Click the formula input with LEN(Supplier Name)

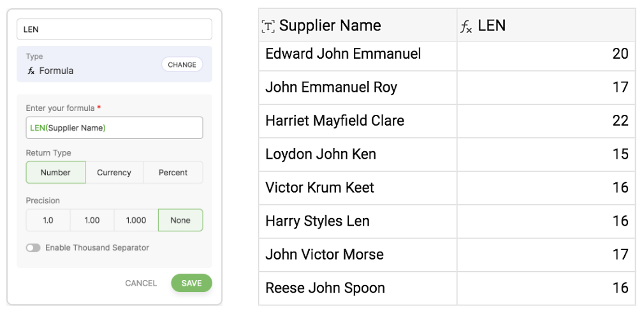[x=114, y=128]
